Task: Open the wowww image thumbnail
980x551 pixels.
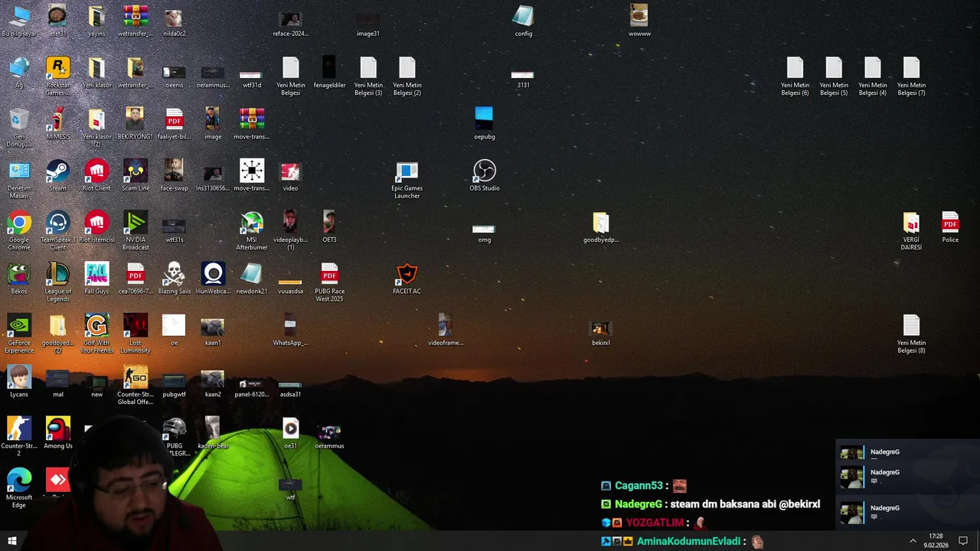Action: (x=639, y=21)
